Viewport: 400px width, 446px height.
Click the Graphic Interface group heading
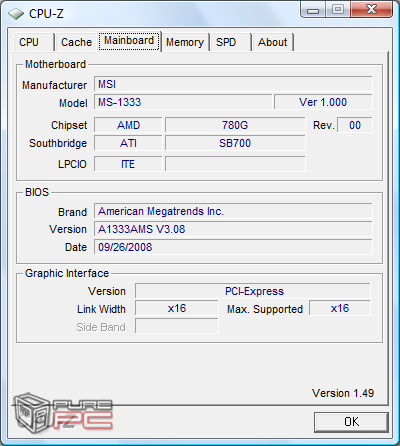pos(67,273)
